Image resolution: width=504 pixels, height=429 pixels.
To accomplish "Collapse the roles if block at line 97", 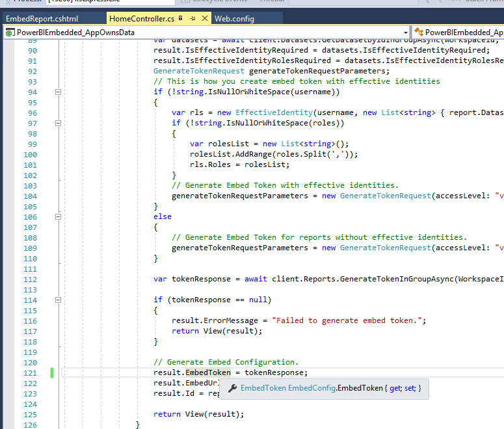I will coord(58,123).
